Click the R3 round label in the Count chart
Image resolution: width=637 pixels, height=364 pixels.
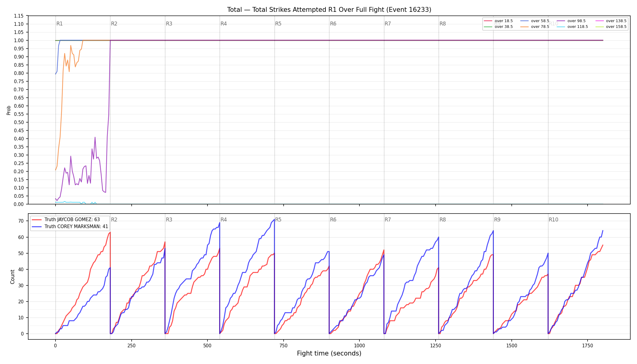pyautogui.click(x=169, y=220)
